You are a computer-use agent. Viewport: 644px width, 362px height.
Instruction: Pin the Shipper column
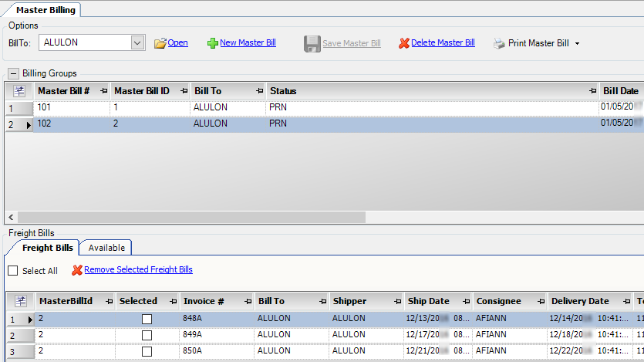tap(397, 302)
